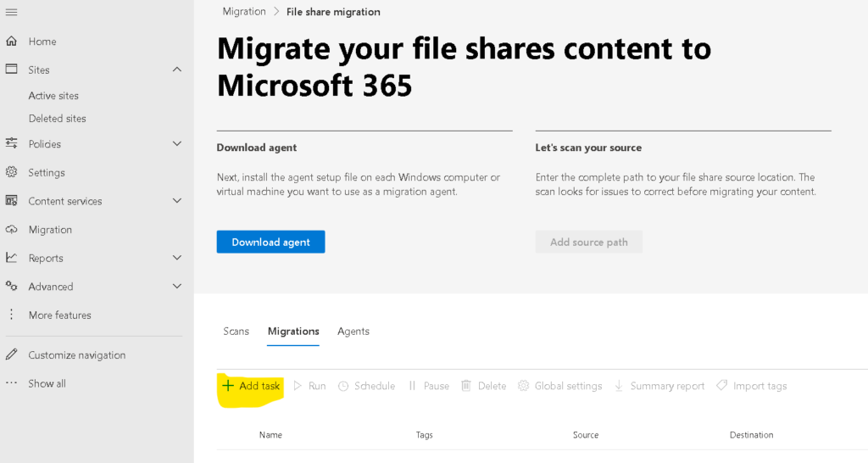Collapse the Sites section chevron
The width and height of the screenshot is (868, 463).
point(177,70)
